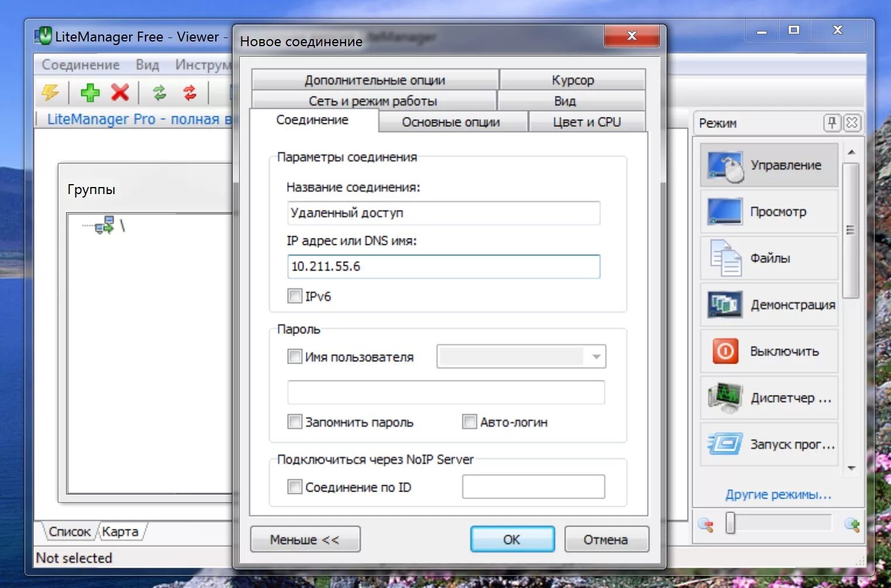Click the zoom out magnifier icon
Screen dimensions: 891x588
[x=706, y=524]
